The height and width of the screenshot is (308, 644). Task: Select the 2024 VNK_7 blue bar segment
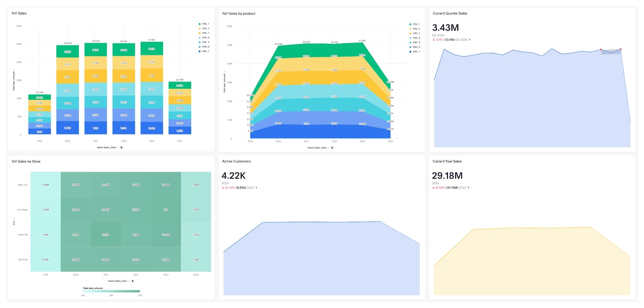click(x=180, y=131)
